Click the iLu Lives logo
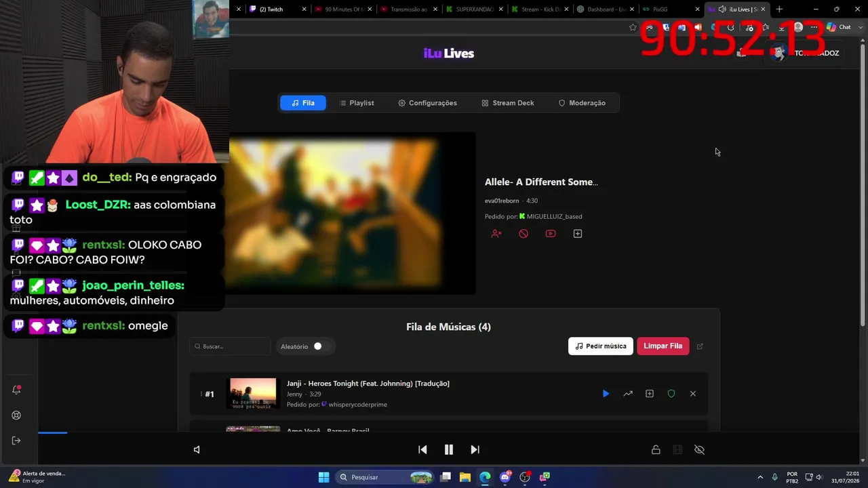868x488 pixels. point(449,54)
